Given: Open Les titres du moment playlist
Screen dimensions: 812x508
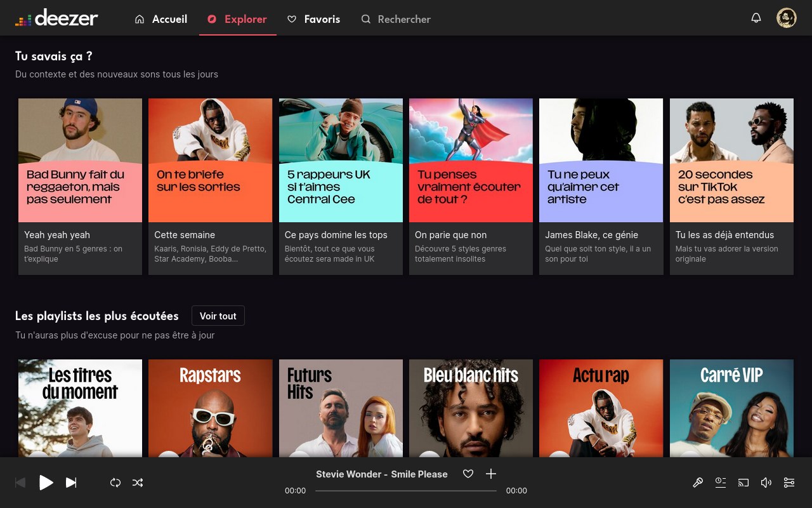Looking at the screenshot, I should (x=80, y=408).
